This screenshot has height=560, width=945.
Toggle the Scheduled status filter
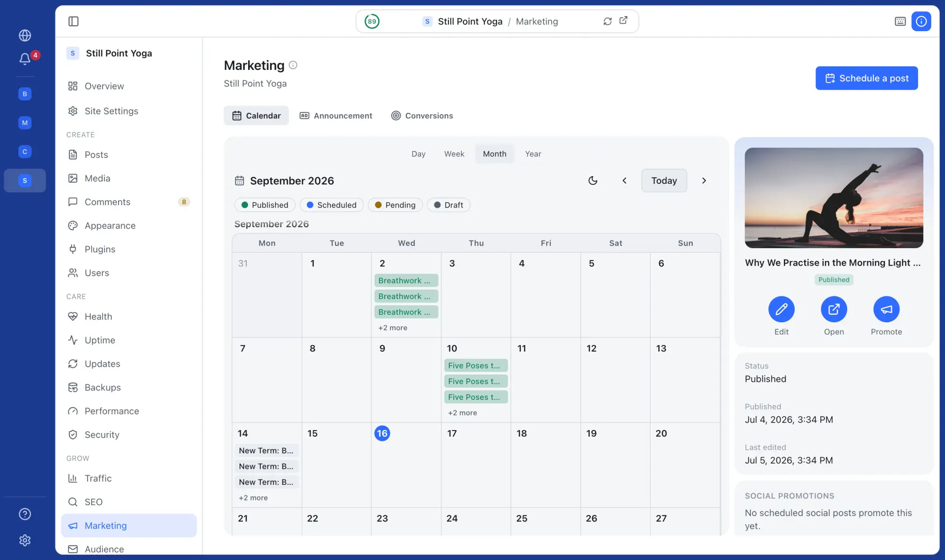(x=332, y=205)
